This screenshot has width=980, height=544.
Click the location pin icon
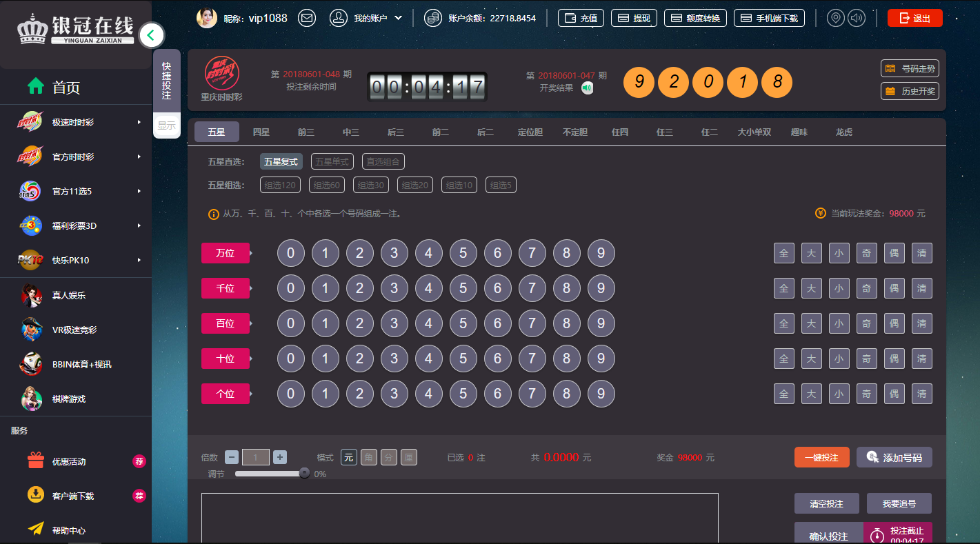836,18
